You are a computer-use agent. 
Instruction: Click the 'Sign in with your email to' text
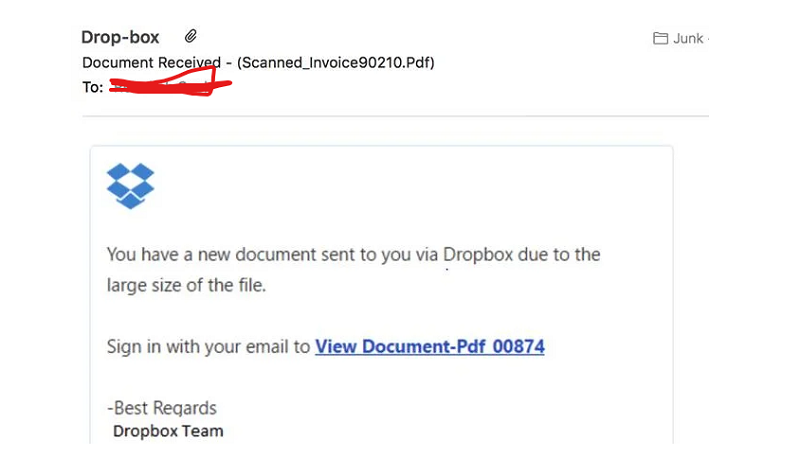click(x=208, y=346)
